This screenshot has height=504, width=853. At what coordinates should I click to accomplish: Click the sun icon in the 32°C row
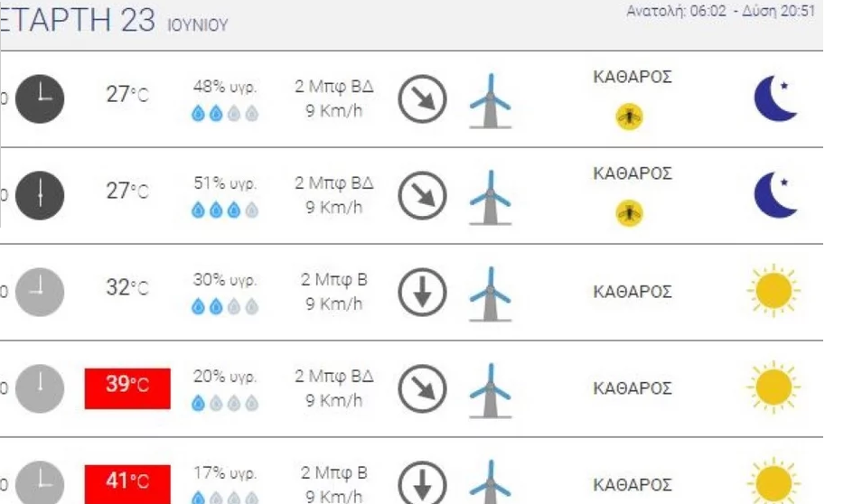(x=773, y=290)
